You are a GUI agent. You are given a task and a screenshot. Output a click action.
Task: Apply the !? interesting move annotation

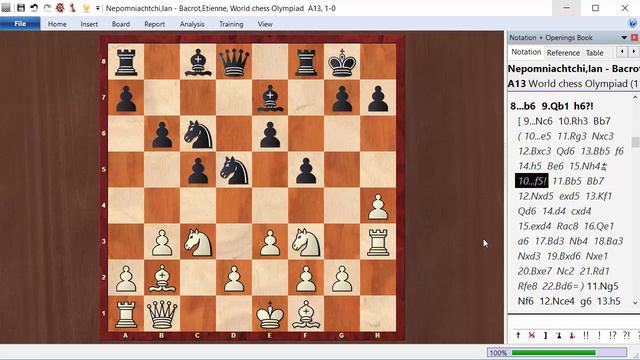pos(613,335)
